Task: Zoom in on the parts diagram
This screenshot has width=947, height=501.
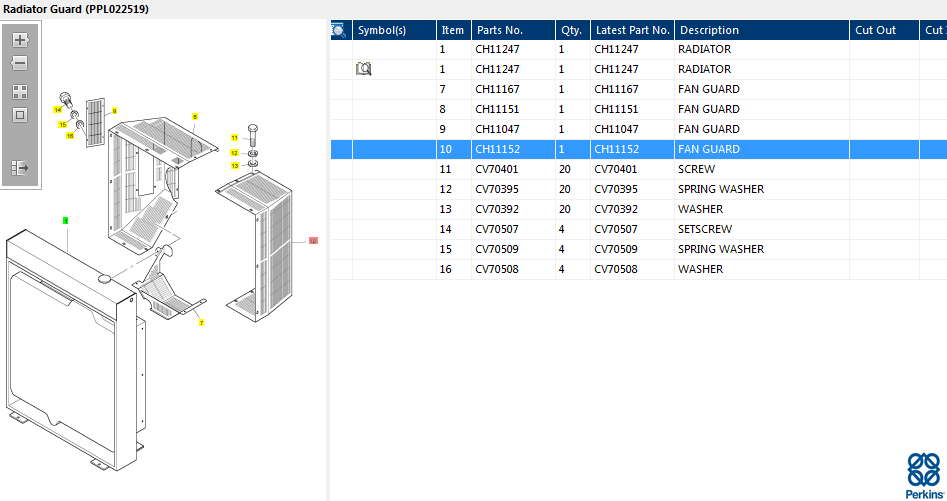Action: click(20, 40)
